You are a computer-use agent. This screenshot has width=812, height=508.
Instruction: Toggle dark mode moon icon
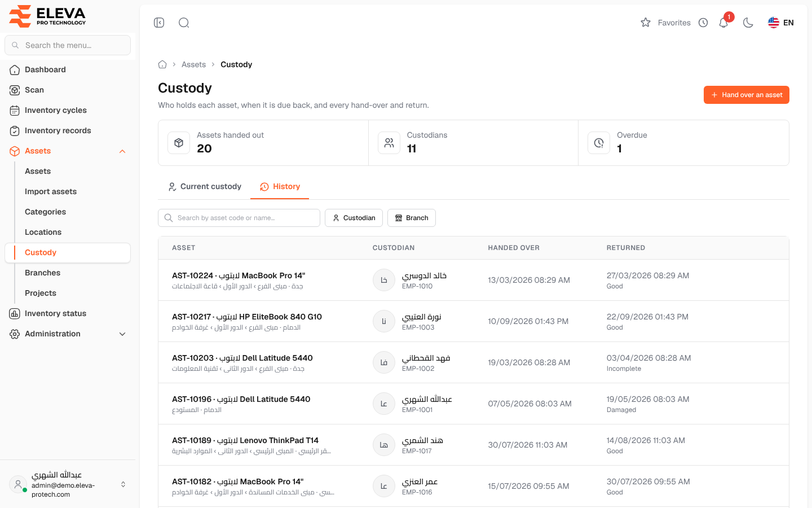[748, 23]
